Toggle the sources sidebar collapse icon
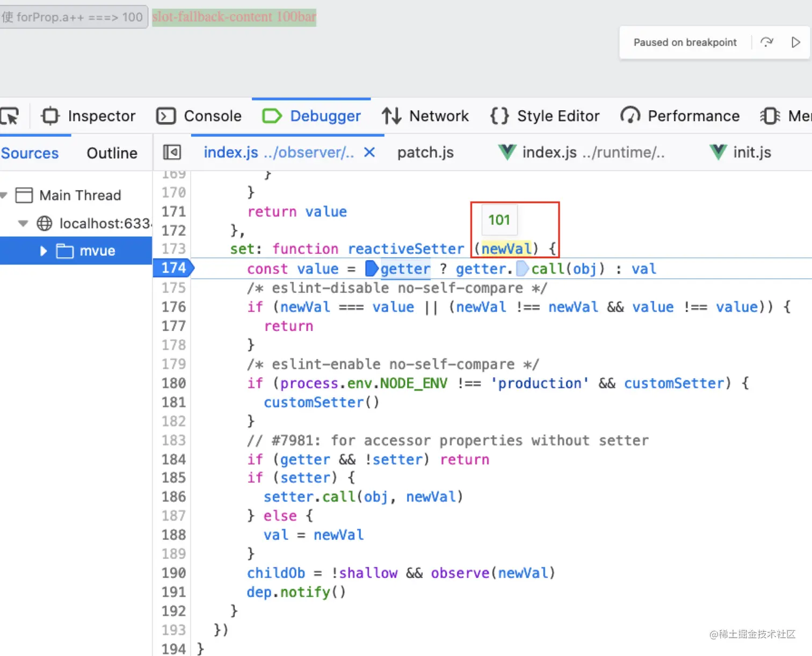812x656 pixels. (x=172, y=153)
